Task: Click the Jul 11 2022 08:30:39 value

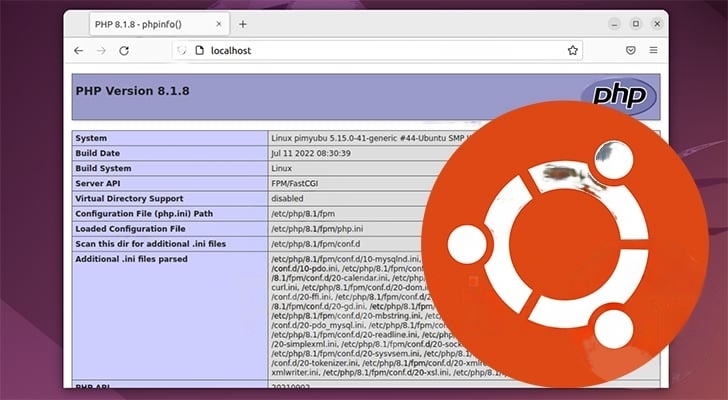Action: [311, 153]
